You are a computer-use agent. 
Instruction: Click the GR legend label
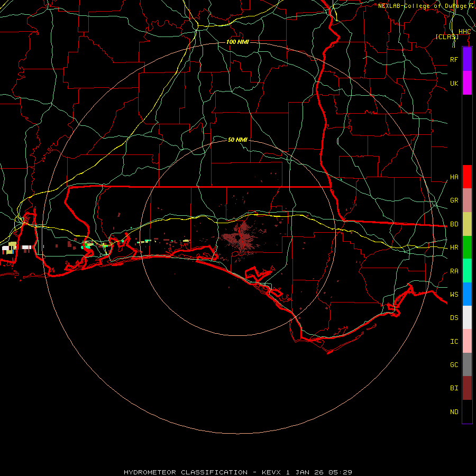454,200
